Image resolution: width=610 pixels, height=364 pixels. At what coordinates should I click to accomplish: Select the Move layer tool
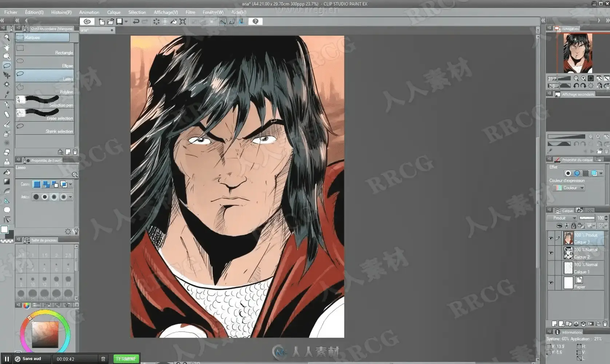pos(7,75)
